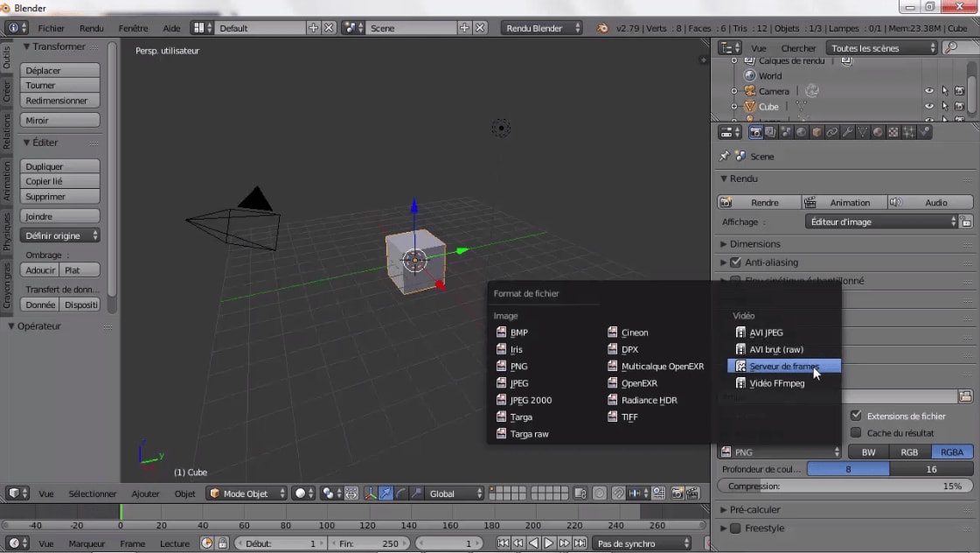
Task: Select the rotate manipulator icon in the header
Action: point(400,493)
